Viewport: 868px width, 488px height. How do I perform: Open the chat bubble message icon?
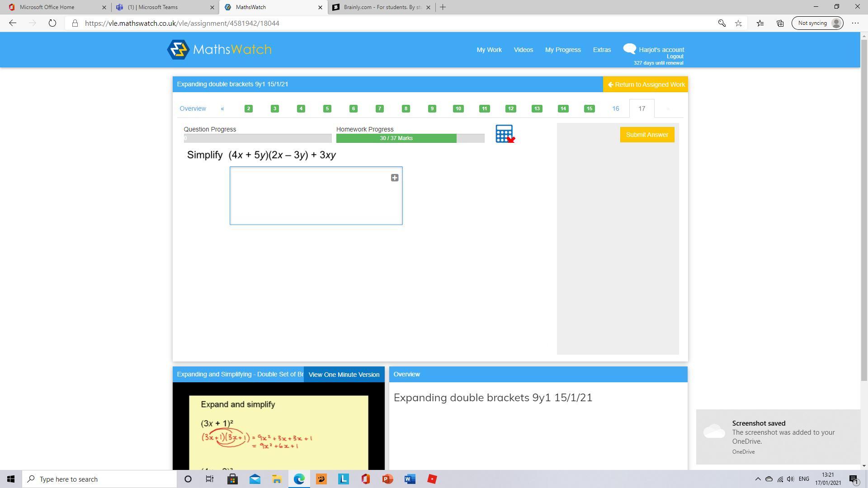(x=629, y=49)
